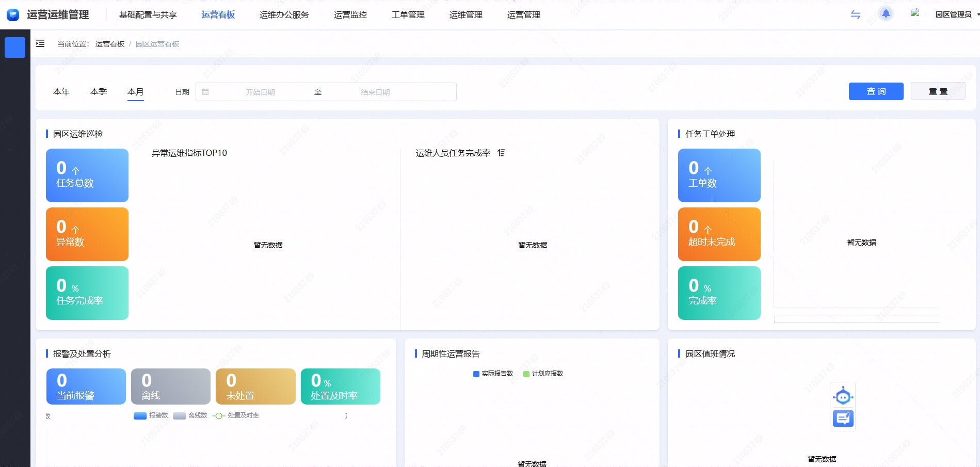Toggle the 报警数 legend item
980x467 pixels.
(x=151, y=415)
